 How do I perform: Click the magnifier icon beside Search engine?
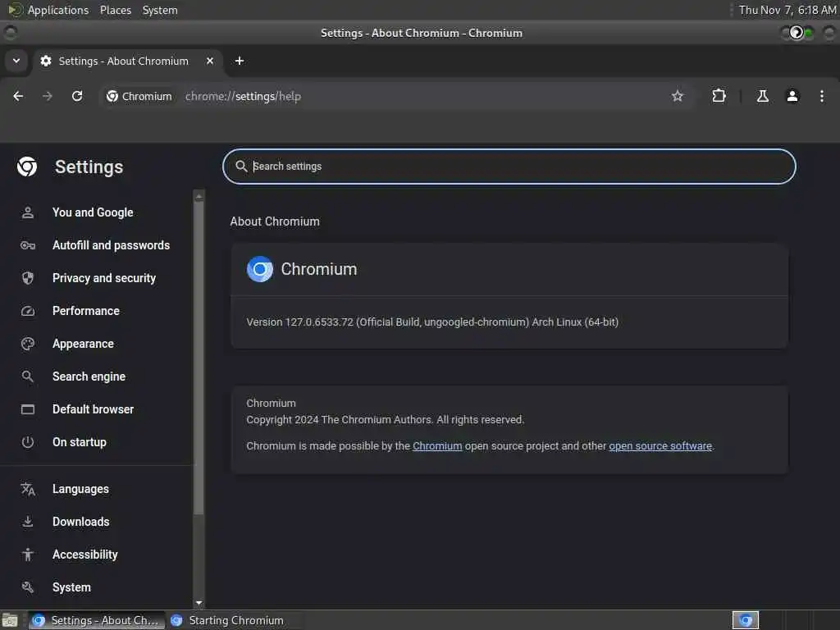click(x=28, y=377)
